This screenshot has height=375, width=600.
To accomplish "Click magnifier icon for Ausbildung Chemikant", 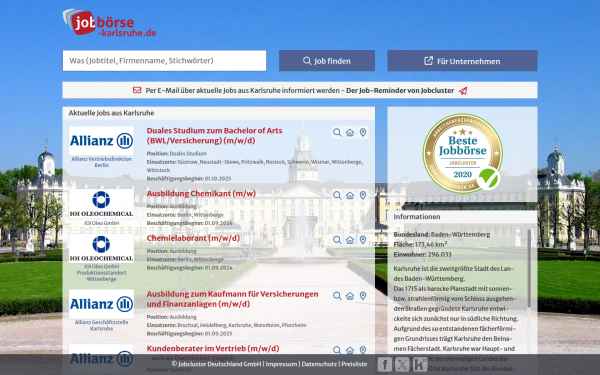I will 337,195.
